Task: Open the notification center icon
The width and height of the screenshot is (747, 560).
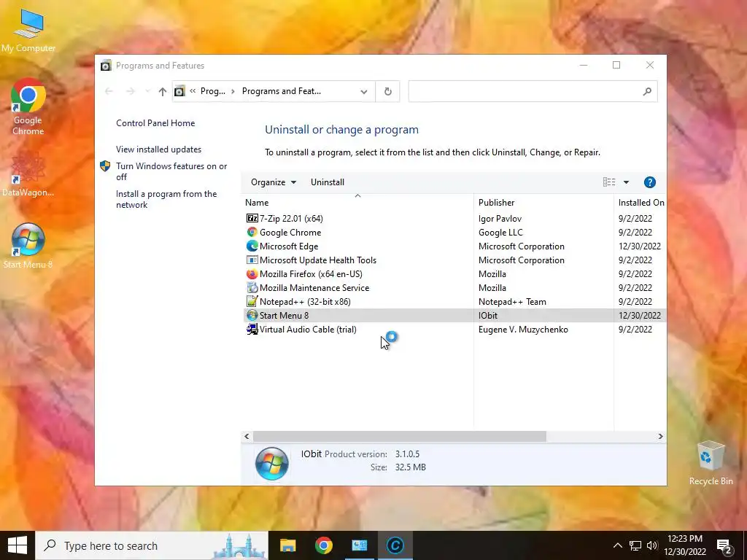Action: pos(724,545)
